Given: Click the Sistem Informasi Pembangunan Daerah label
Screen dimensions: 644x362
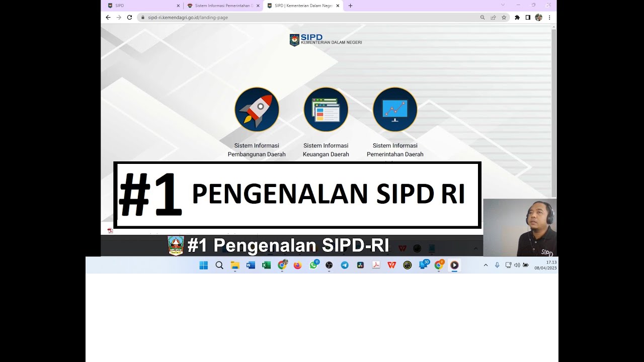Looking at the screenshot, I should pos(257,150).
